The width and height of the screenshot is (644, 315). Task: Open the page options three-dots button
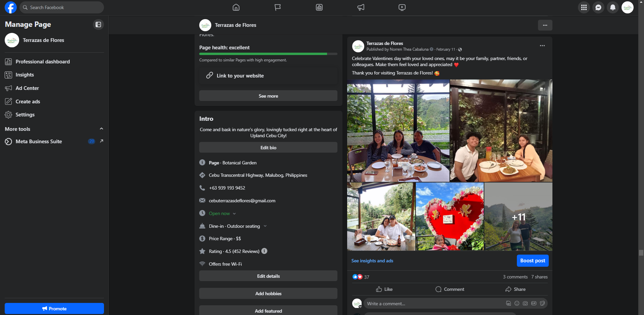[x=545, y=25]
